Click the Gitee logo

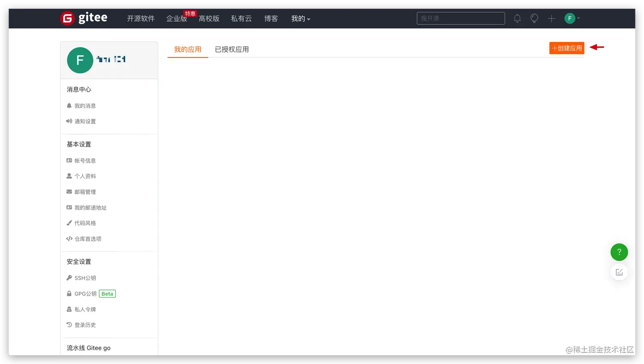coord(84,18)
